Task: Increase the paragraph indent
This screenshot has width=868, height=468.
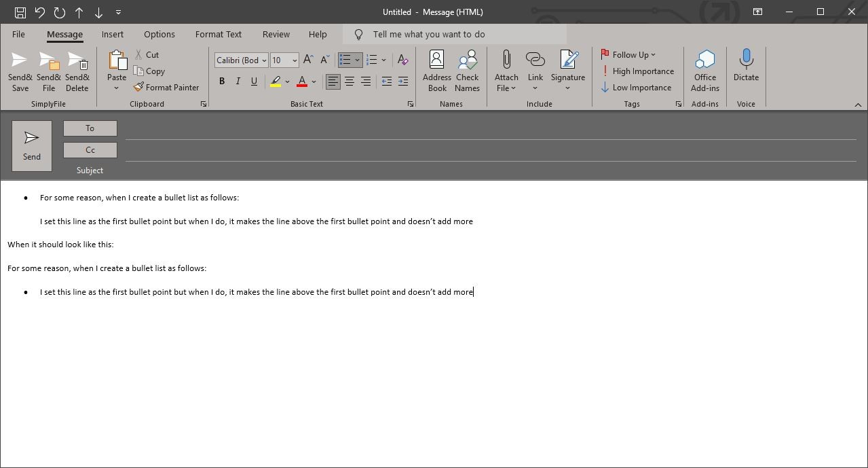Action: pos(402,82)
